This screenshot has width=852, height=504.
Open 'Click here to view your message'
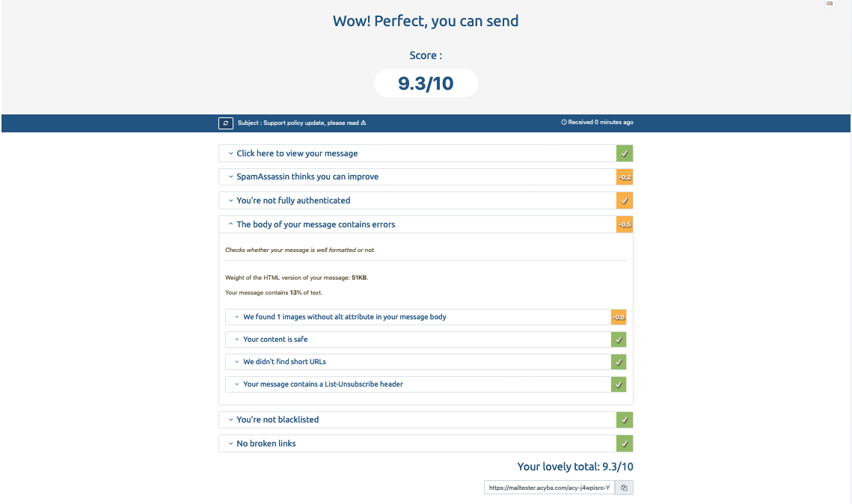[297, 153]
